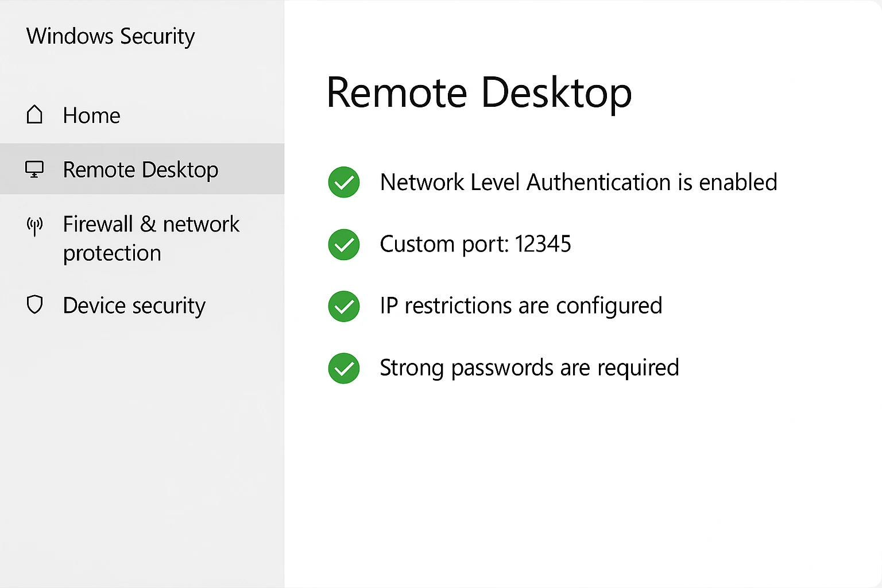Viewport: 882px width, 588px height.
Task: Click the Windows Security title
Action: tap(111, 36)
